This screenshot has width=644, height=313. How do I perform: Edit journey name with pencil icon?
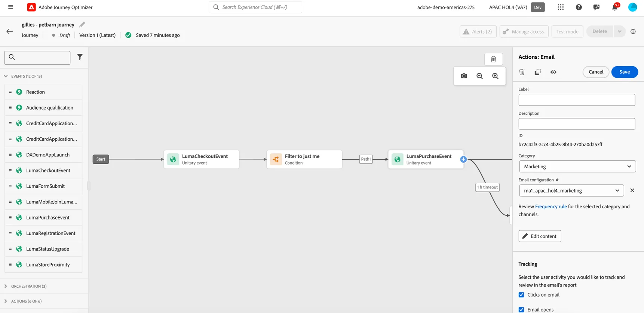tap(82, 25)
